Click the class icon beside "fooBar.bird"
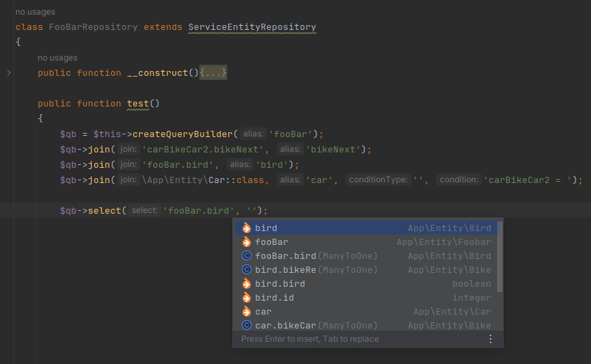The height and width of the screenshot is (364, 591). (246, 256)
